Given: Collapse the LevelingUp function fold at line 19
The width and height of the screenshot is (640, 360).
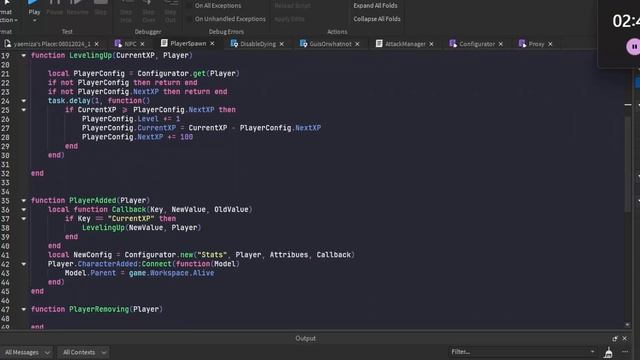Looking at the screenshot, I should tap(24, 55).
